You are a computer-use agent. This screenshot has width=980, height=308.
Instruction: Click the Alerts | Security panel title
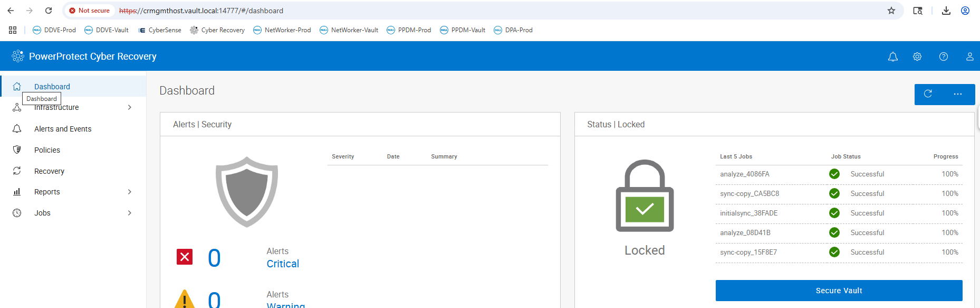[x=202, y=124]
